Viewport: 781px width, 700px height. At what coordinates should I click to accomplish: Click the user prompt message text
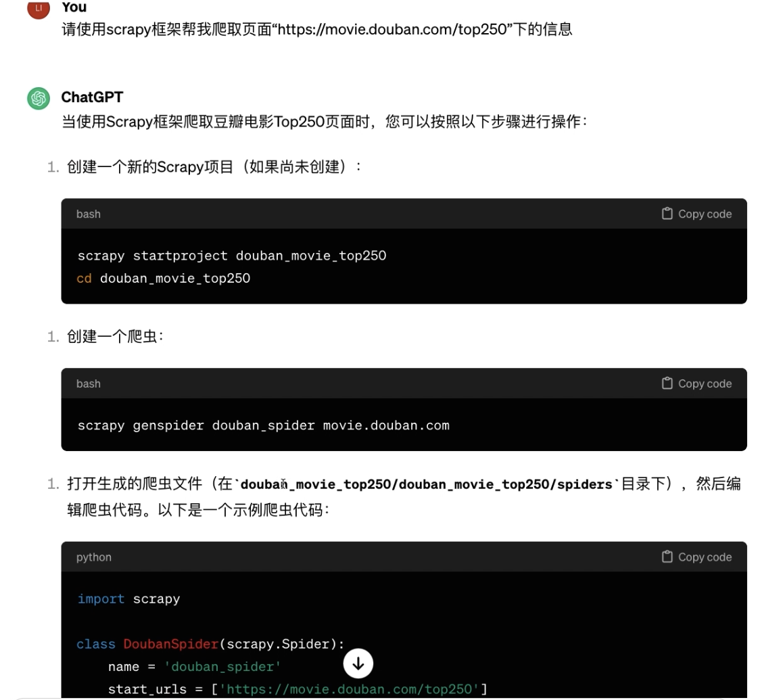tap(316, 29)
